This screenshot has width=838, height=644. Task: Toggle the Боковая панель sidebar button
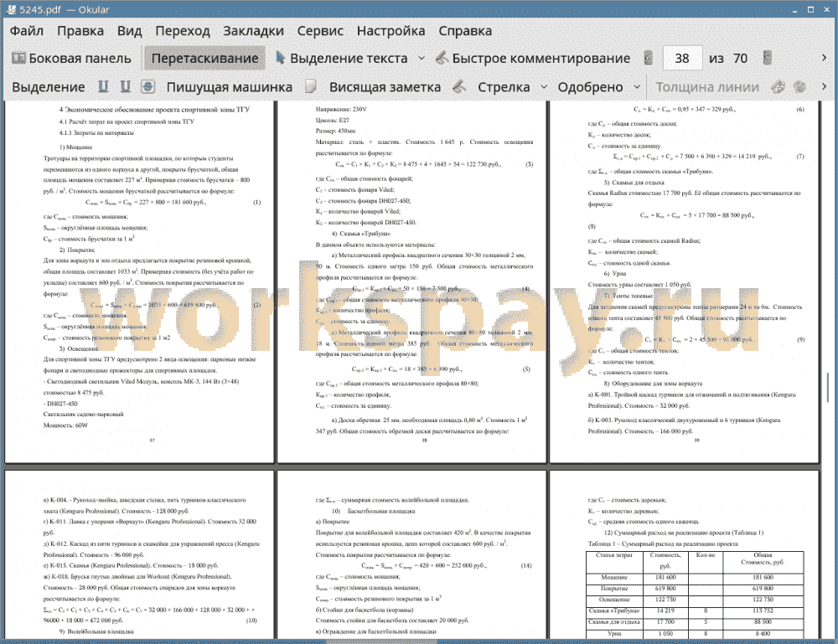(x=71, y=59)
